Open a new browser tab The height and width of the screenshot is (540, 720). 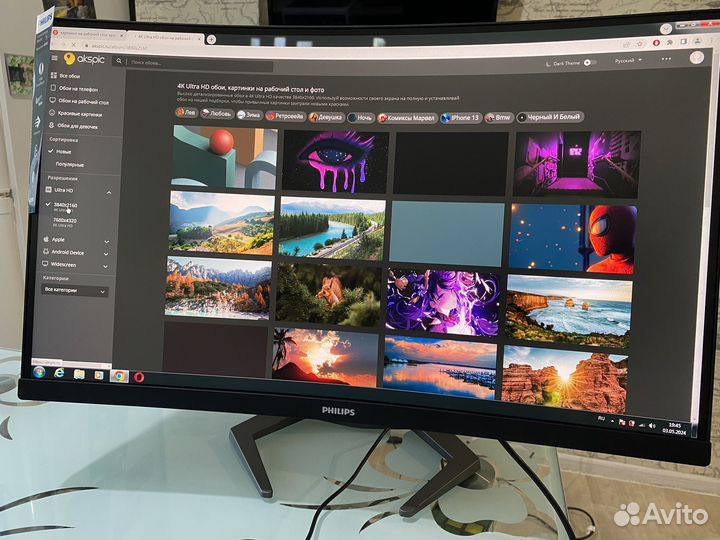(211, 39)
